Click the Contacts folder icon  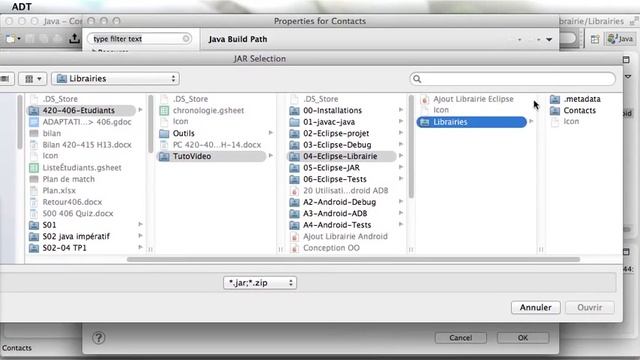(x=555, y=111)
